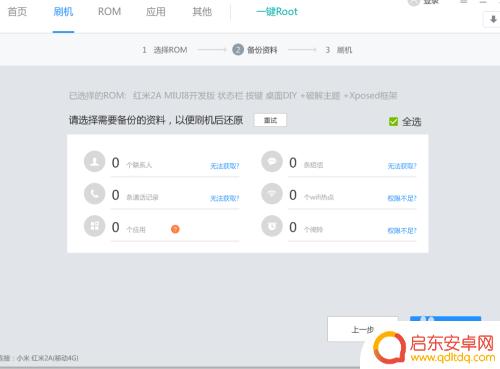500x369 pixels.
Task: Click the 重试 retry button
Action: coord(270,120)
